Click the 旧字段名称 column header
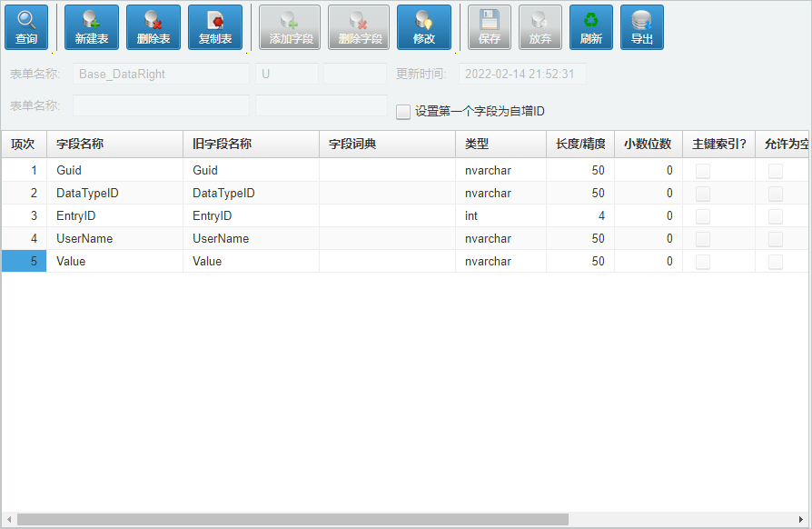The height and width of the screenshot is (529, 812). [x=252, y=144]
